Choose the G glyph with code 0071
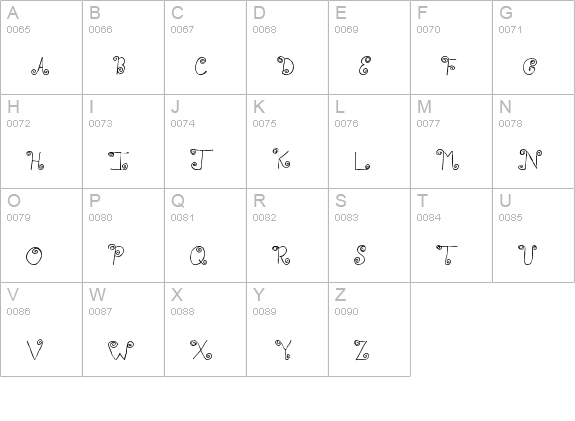 tap(534, 47)
